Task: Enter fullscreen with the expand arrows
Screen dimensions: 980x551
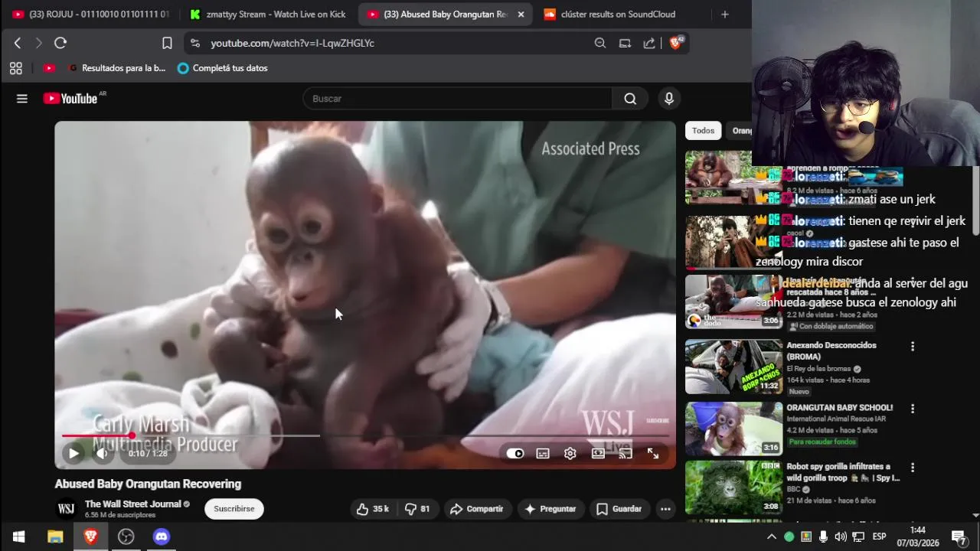Action: 653,453
